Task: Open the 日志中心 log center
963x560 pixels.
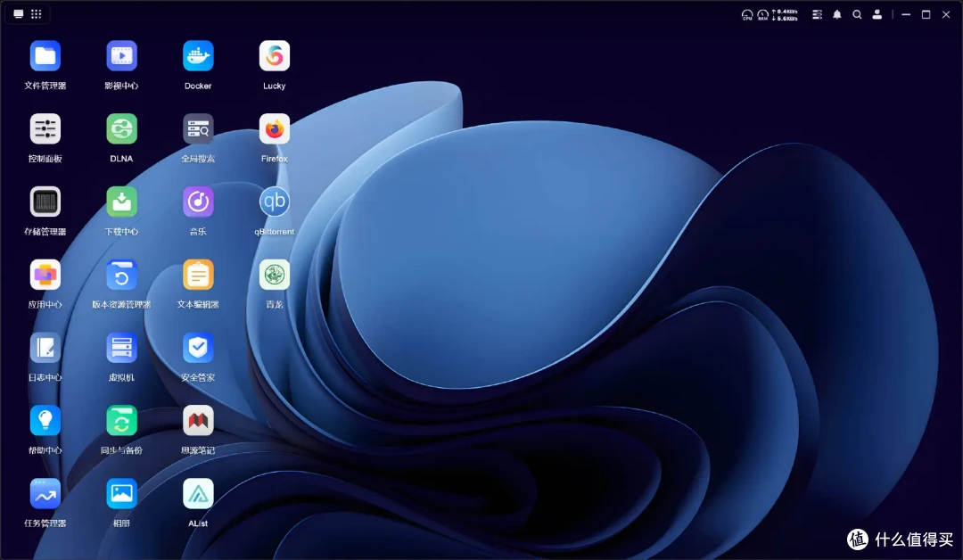Action: coord(45,348)
